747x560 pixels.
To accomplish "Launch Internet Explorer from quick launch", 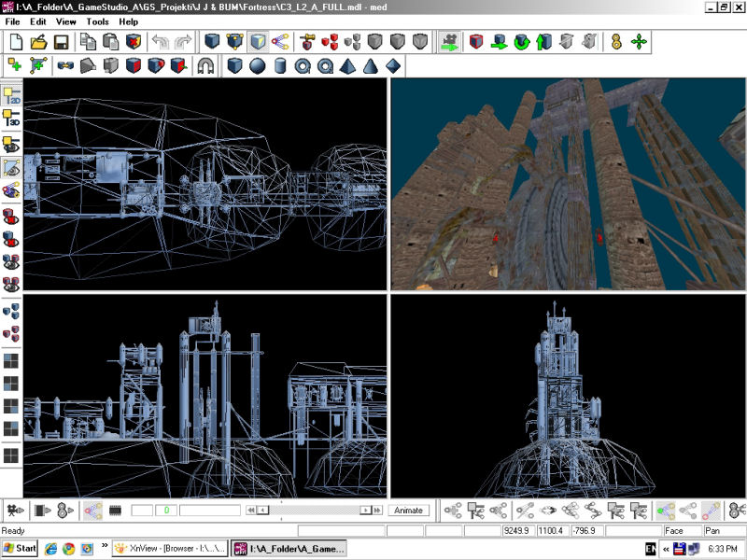I will [x=50, y=549].
